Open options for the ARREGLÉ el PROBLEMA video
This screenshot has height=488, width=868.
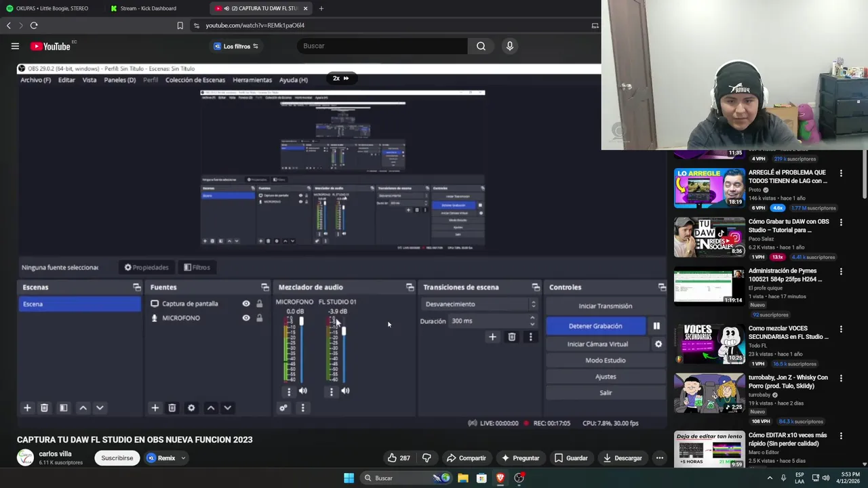841,174
